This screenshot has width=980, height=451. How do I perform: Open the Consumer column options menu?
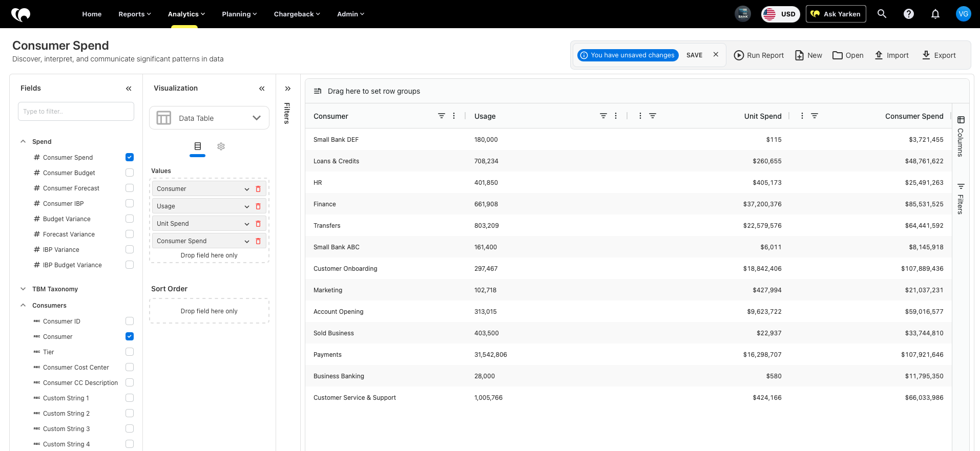(x=454, y=116)
